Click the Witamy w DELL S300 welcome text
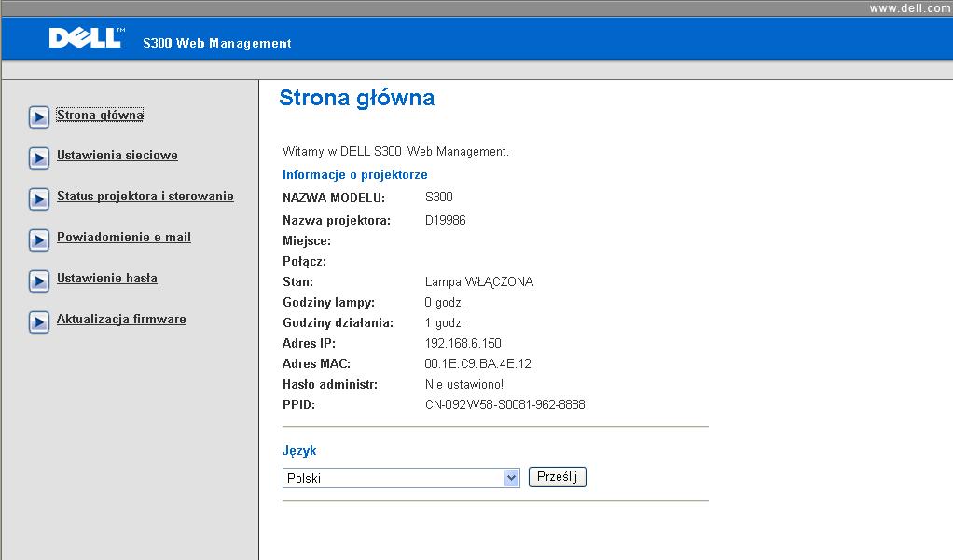This screenshot has width=953, height=560. [395, 151]
